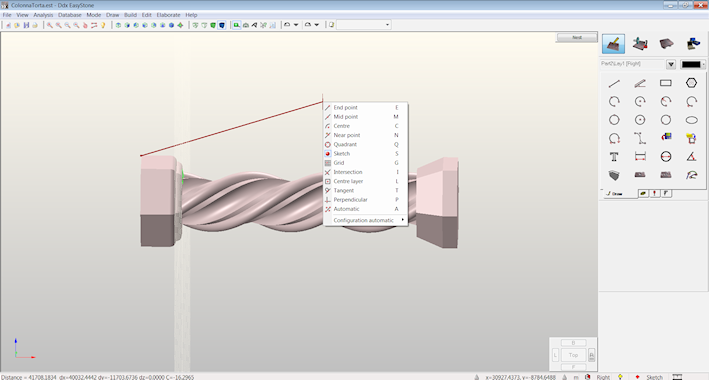This screenshot has width=709, height=380.
Task: Click the light bulb toolbar icon
Action: [103, 25]
